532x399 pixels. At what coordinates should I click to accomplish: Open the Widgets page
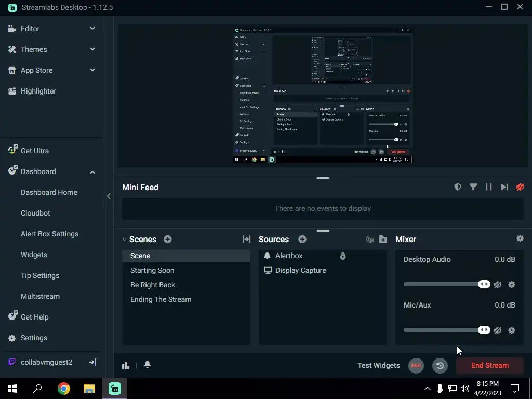coord(34,255)
